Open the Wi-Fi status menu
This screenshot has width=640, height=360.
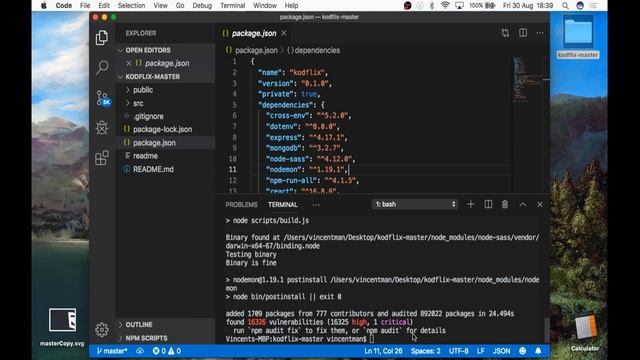coord(445,6)
